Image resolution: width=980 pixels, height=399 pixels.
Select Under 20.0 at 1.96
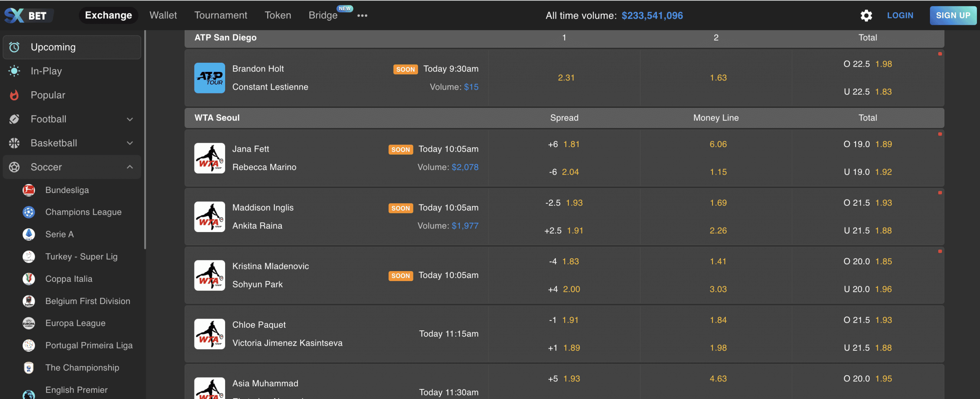(x=867, y=289)
